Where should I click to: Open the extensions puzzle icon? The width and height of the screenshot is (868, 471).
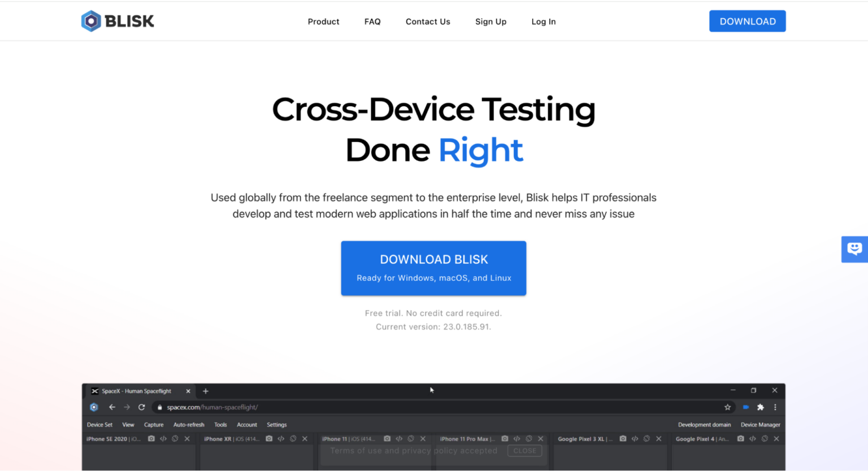(x=760, y=407)
